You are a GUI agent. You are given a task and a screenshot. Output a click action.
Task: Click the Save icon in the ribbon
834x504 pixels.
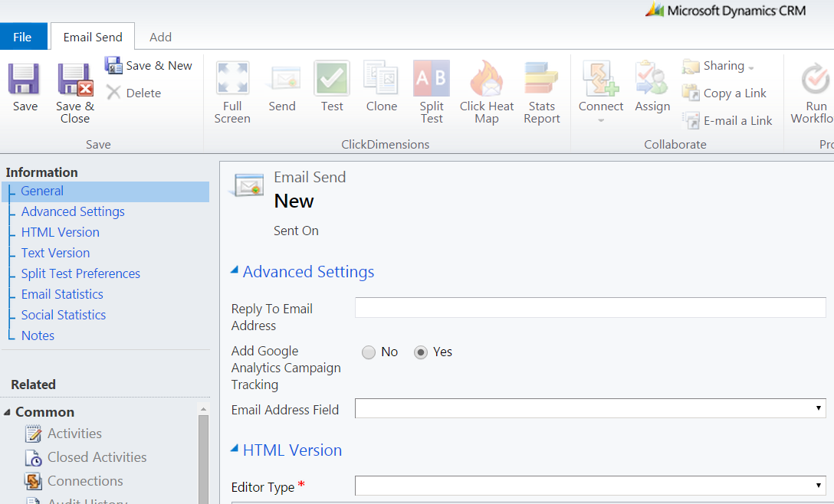(24, 87)
